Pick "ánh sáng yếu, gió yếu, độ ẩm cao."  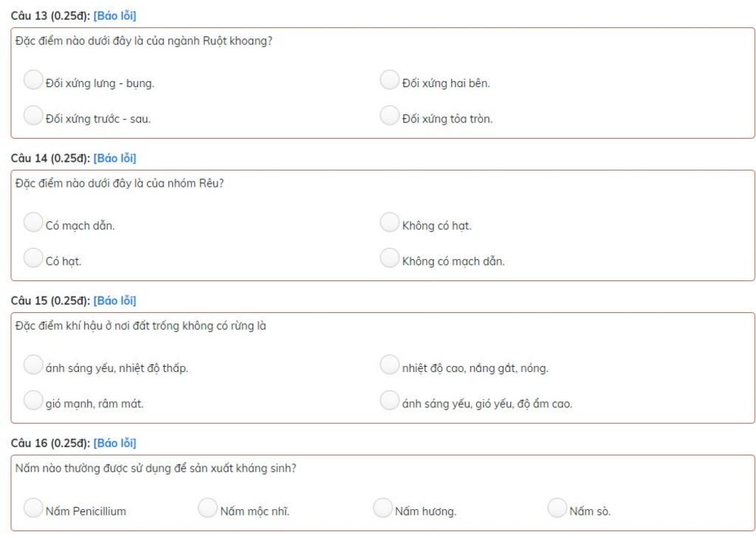[390, 401]
